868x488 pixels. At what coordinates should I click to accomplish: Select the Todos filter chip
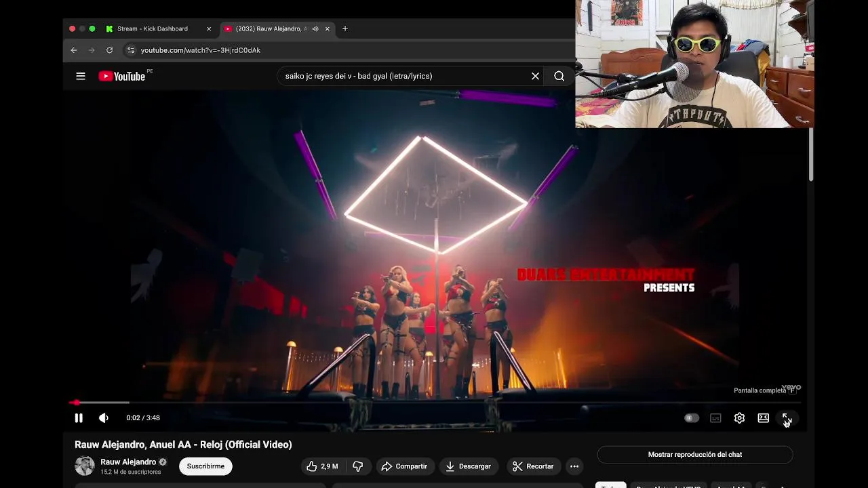(x=610, y=485)
